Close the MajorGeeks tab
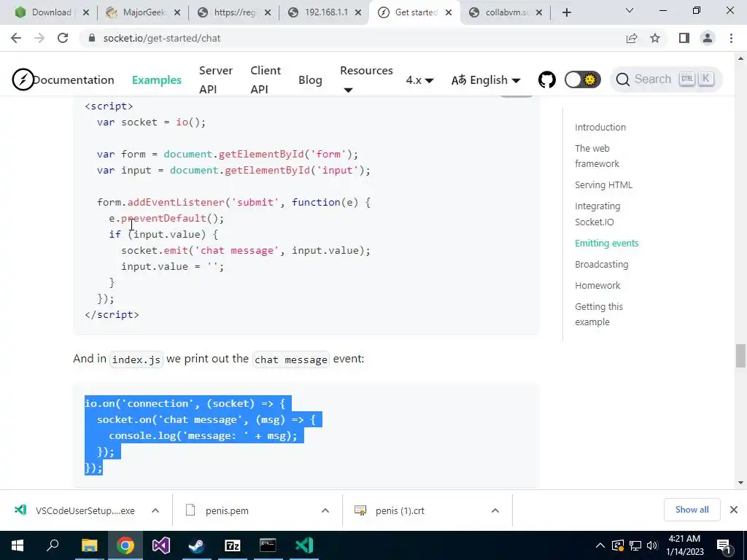 click(177, 12)
